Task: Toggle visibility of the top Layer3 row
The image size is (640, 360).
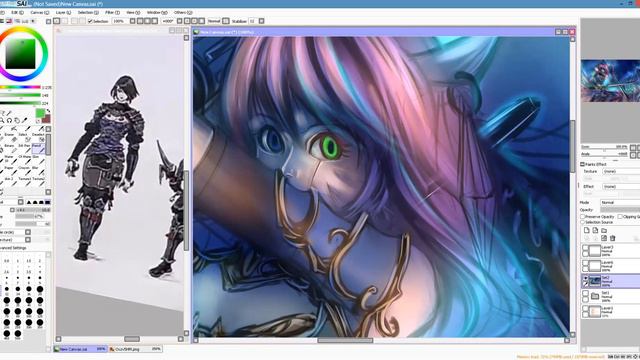Action: pos(585,248)
